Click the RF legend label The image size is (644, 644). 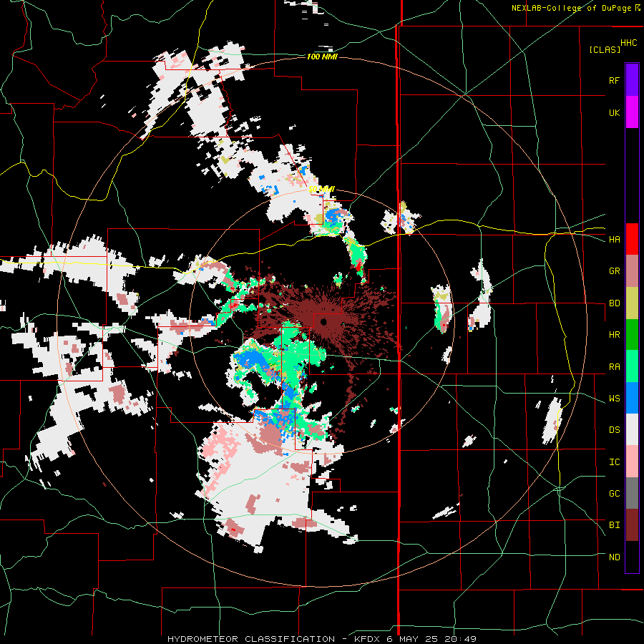pos(614,80)
